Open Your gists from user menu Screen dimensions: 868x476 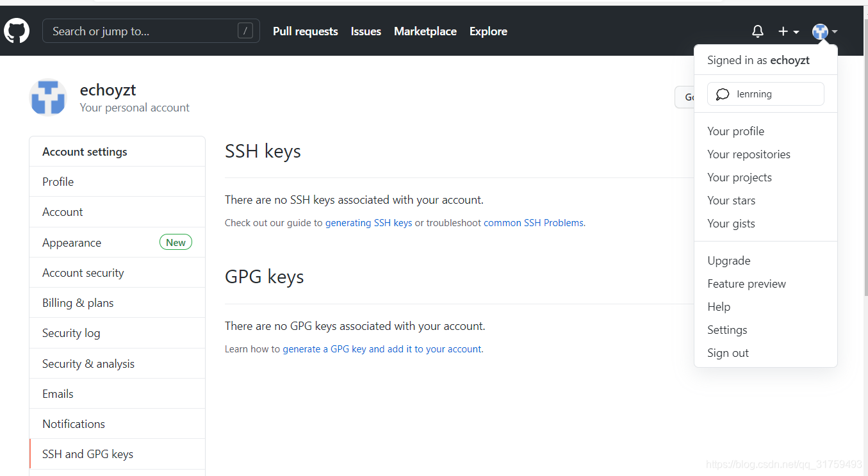(x=766, y=223)
